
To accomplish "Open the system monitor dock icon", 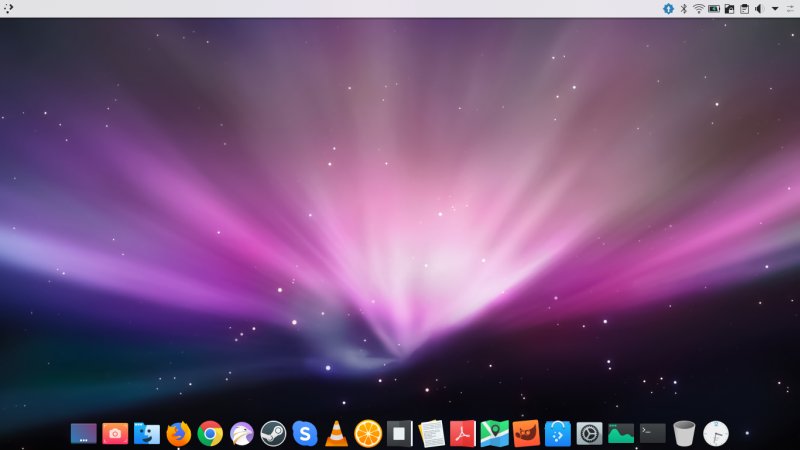I will pyautogui.click(x=621, y=433).
